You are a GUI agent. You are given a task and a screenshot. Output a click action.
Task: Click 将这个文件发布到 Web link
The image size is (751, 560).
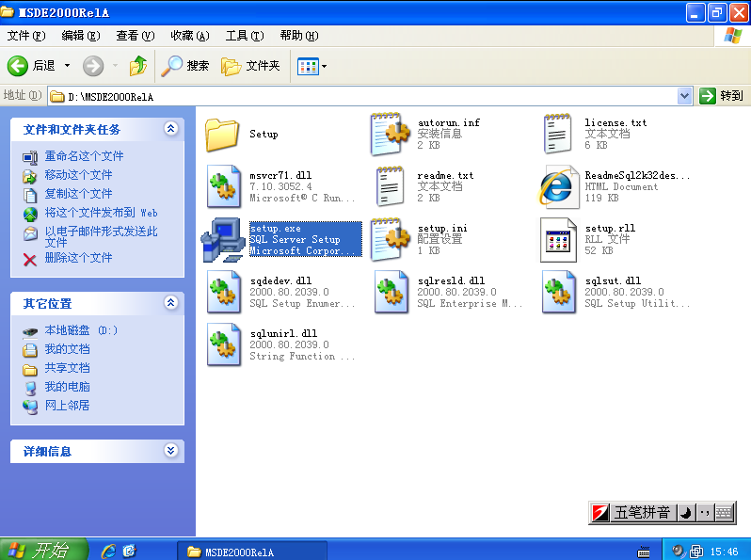[x=101, y=213]
